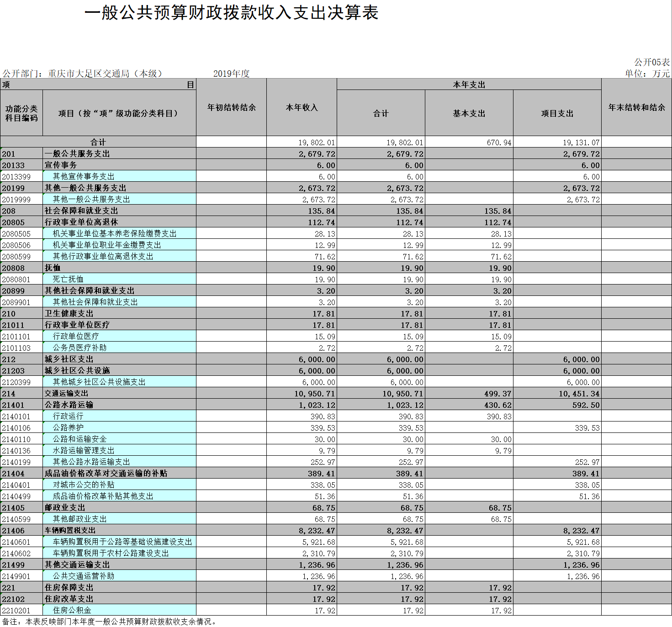Select 其他行政事业单位离退休支出 cell
Viewport: 672px width, 627px height.
coord(120,256)
